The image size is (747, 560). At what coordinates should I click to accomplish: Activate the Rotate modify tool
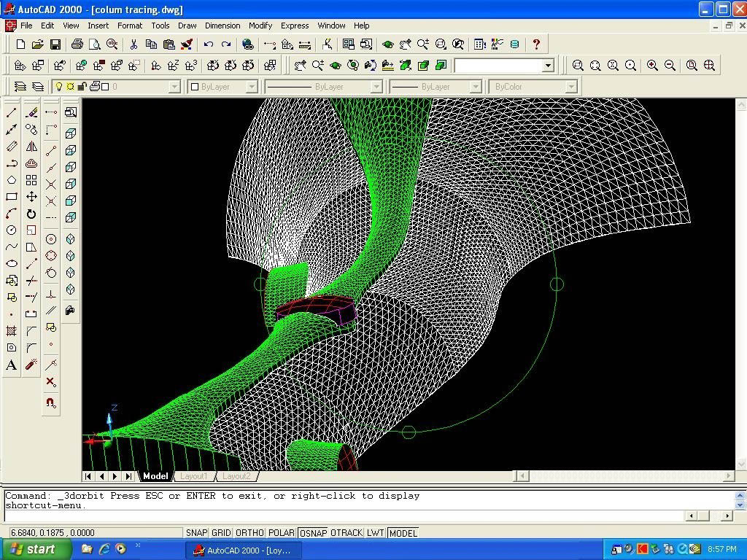[x=31, y=214]
